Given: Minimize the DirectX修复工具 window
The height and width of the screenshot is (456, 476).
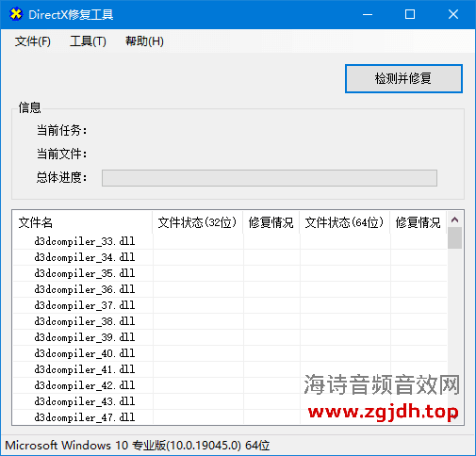Looking at the screenshot, I should (368, 14).
